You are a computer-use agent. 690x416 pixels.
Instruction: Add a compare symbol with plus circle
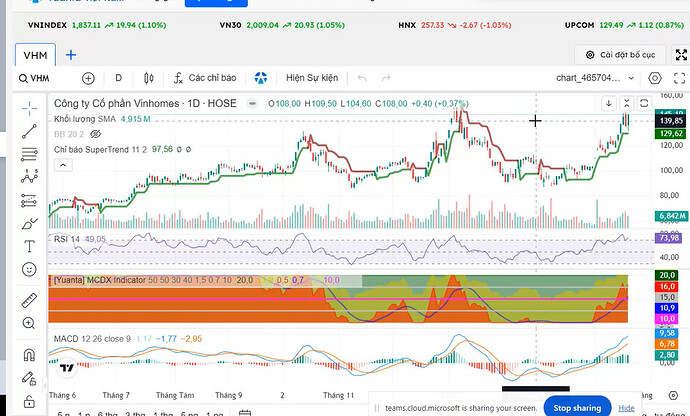[88, 78]
